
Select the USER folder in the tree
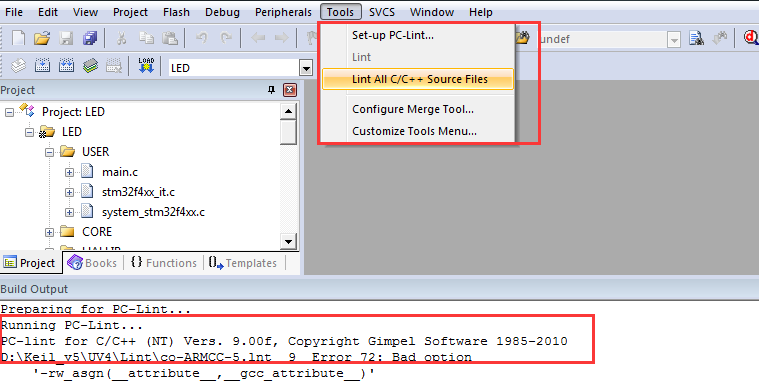coord(95,152)
